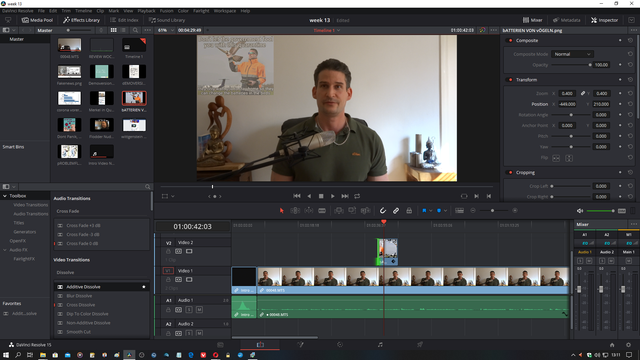Solo track Audio 1 with S button
The height and width of the screenshot is (360, 640).
pos(189,310)
